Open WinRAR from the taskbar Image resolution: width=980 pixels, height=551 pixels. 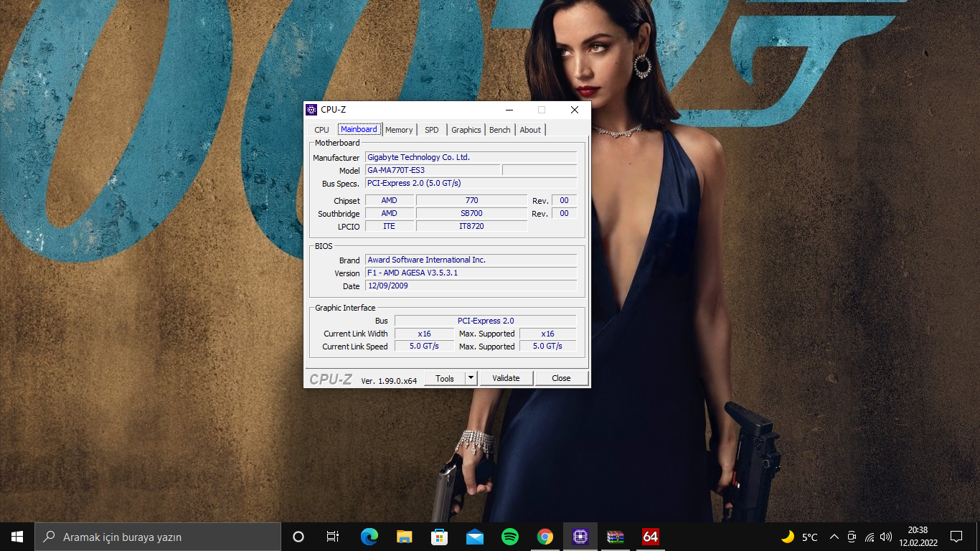(x=616, y=537)
